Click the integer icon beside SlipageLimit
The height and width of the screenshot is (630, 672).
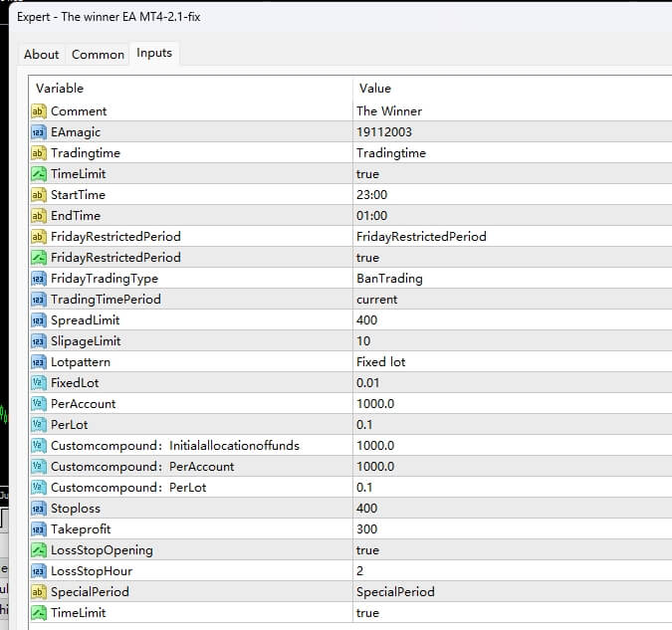tap(39, 341)
